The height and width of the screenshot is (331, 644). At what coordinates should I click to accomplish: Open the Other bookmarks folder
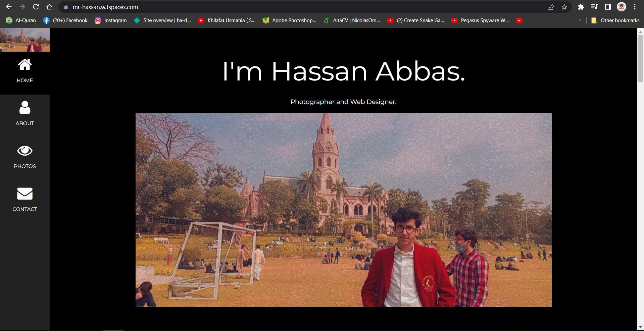(615, 20)
